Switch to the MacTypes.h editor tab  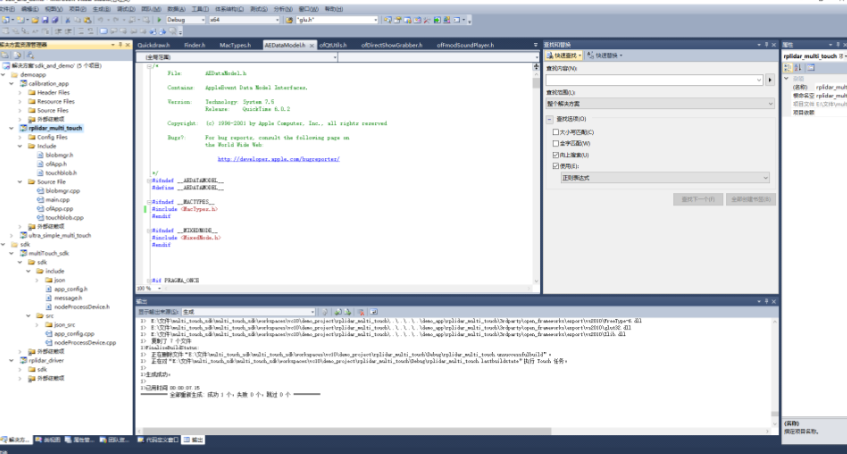pos(234,46)
